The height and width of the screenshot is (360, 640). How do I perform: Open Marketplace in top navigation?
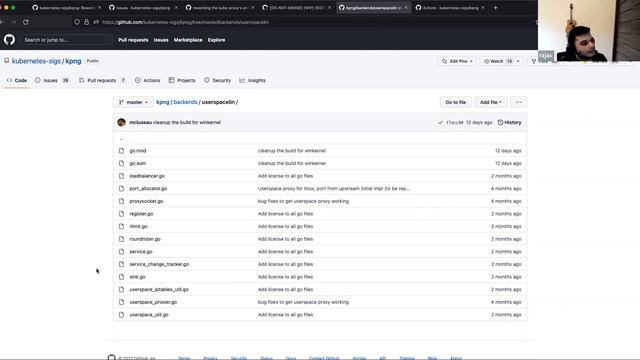tap(188, 40)
